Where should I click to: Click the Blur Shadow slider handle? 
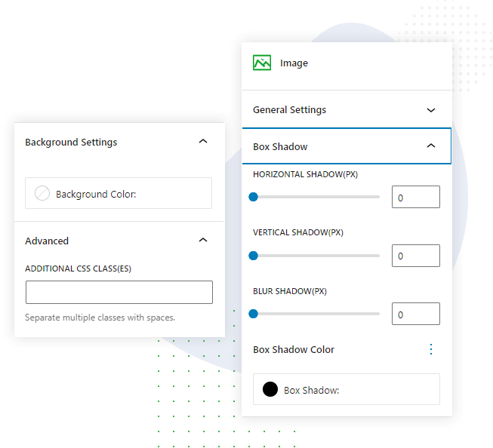coord(253,314)
